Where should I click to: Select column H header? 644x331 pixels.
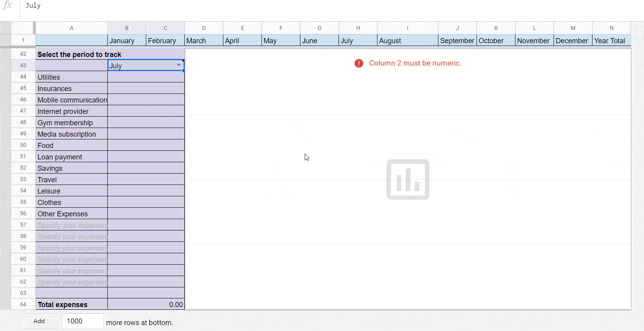tap(358, 28)
